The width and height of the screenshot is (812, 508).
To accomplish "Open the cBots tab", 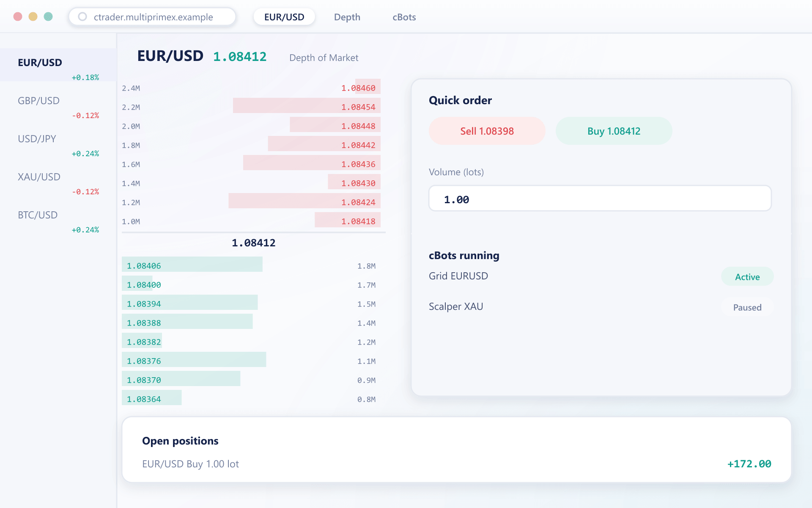I will (404, 17).
